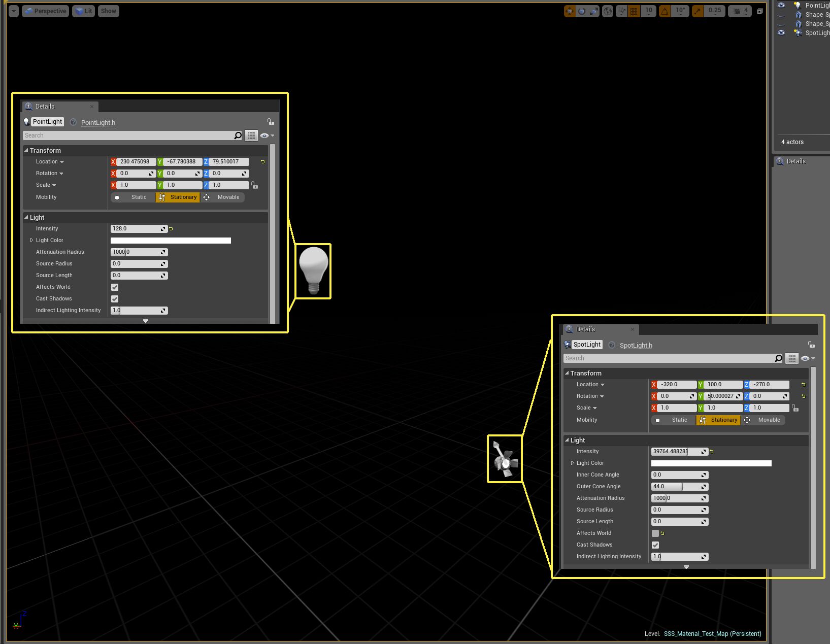The image size is (830, 644).
Task: Toggle visibility of PointLight in the World Outliner
Action: point(781,5)
